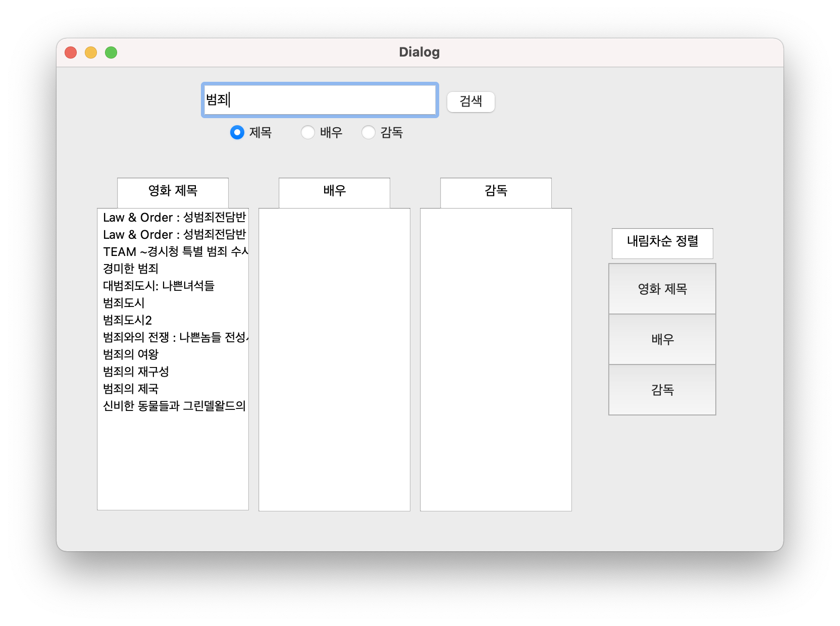Viewport: 840px width, 626px height.
Task: Select list row '범죄와의 전쟁 : 나쁜놈들 전성시대'
Action: 173,337
